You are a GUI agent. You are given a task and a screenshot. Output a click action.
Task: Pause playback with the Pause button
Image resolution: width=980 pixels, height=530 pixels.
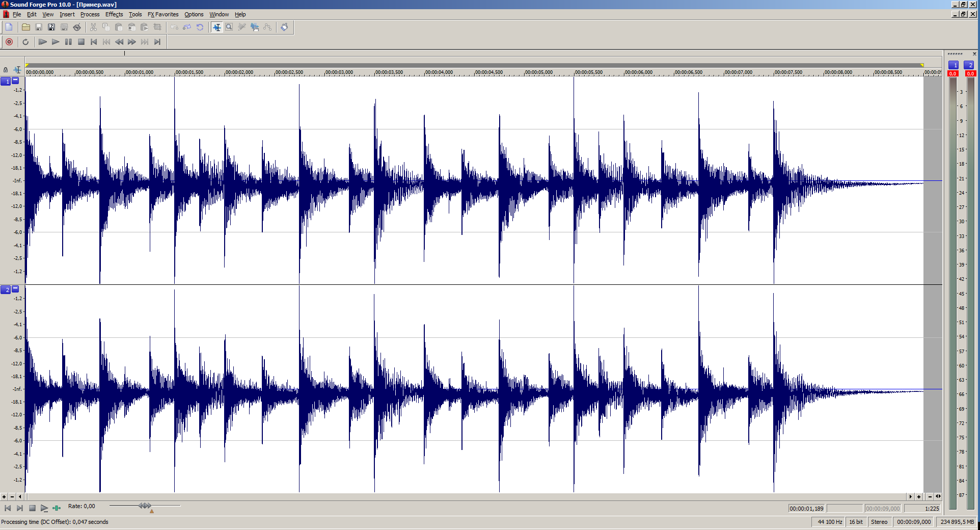coord(68,42)
